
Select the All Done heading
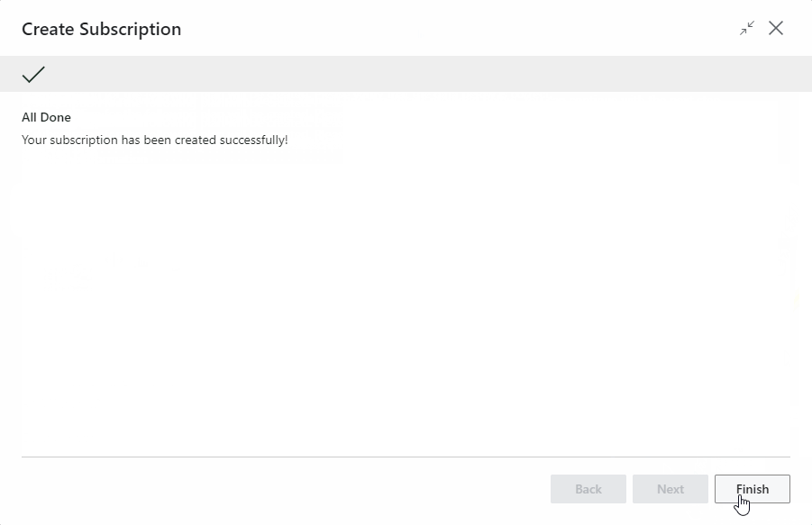(46, 117)
